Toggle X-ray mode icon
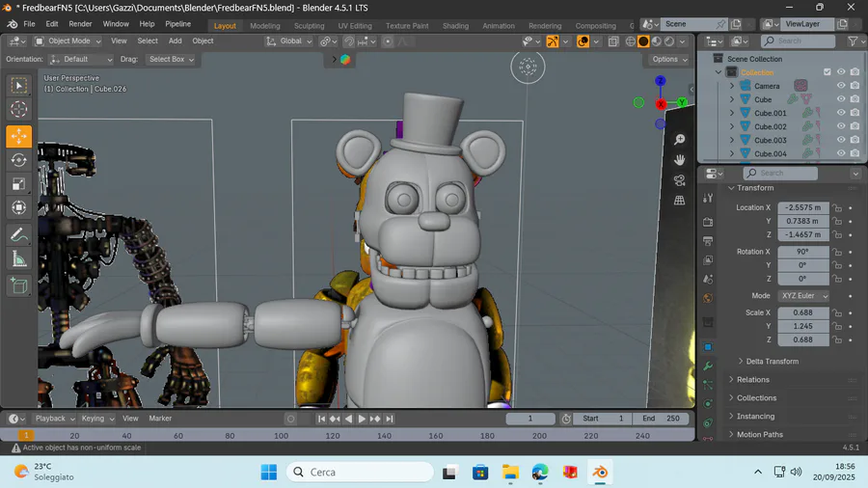Image resolution: width=868 pixels, height=488 pixels. pos(613,41)
